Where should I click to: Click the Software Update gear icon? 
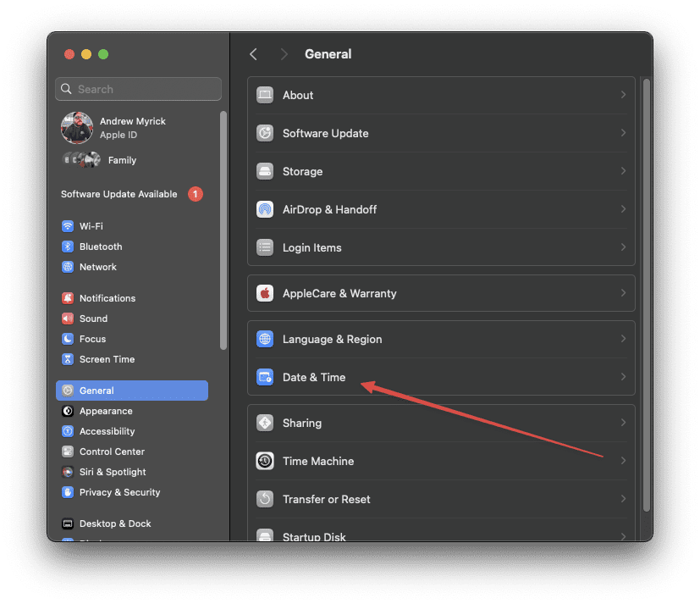tap(265, 133)
